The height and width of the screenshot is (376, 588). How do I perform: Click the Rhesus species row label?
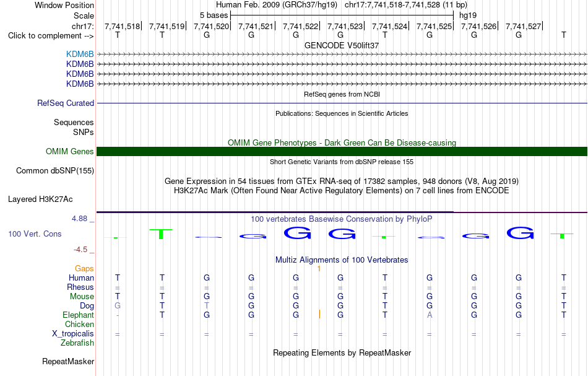80,287
